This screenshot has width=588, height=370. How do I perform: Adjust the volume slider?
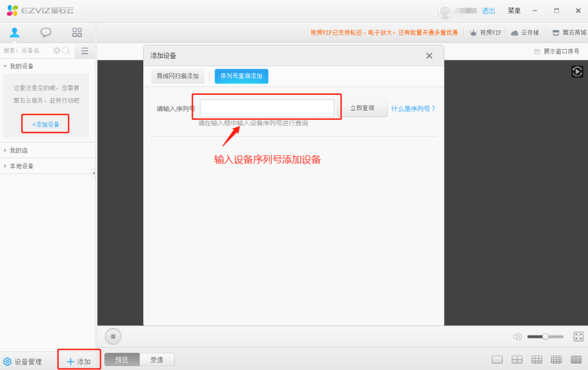pyautogui.click(x=545, y=336)
